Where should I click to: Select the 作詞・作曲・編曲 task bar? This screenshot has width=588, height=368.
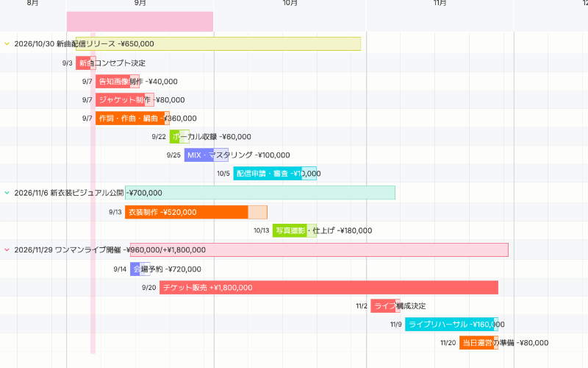(x=132, y=118)
